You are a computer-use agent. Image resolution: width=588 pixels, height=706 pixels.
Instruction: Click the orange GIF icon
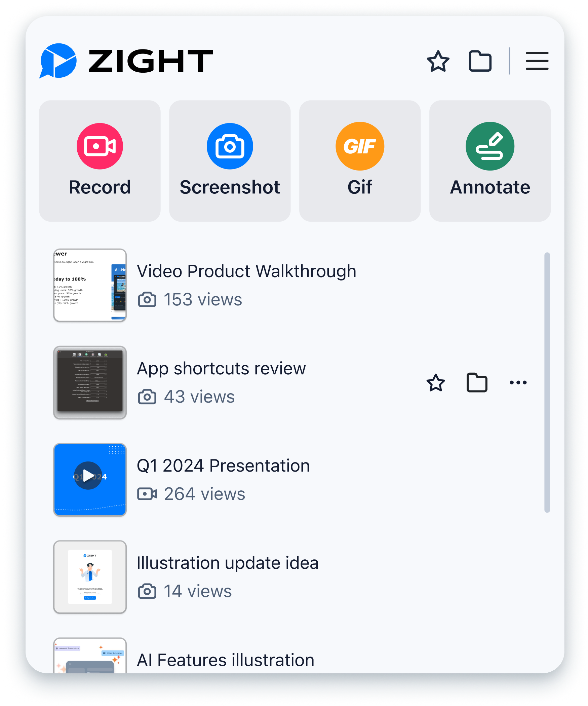[360, 146]
